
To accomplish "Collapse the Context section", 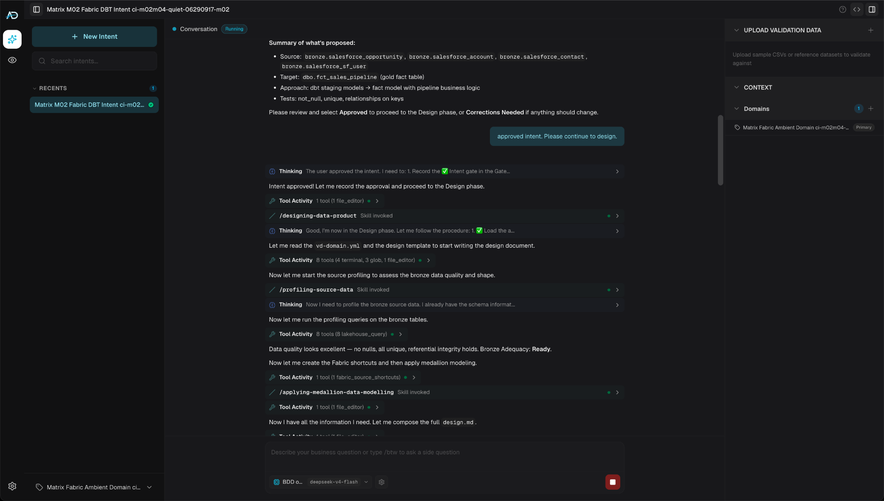I will (x=736, y=87).
